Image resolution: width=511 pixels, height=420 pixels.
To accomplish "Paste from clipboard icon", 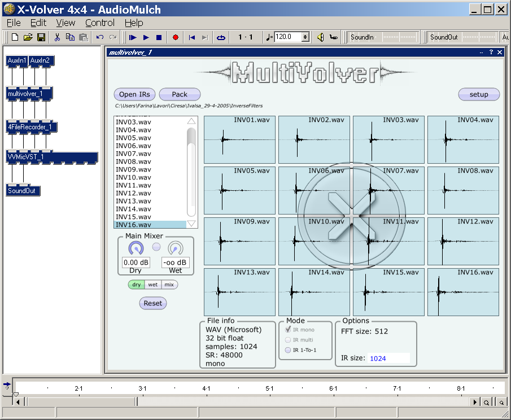I will point(84,37).
